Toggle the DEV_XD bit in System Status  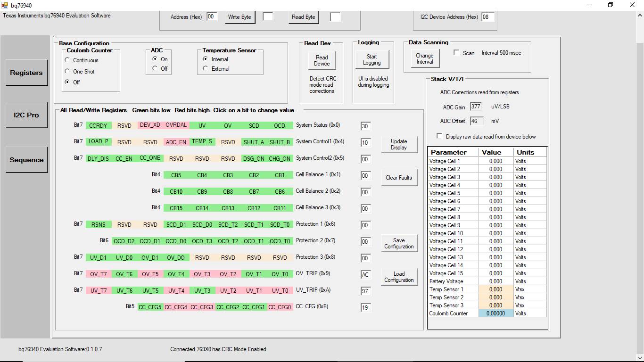[150, 125]
